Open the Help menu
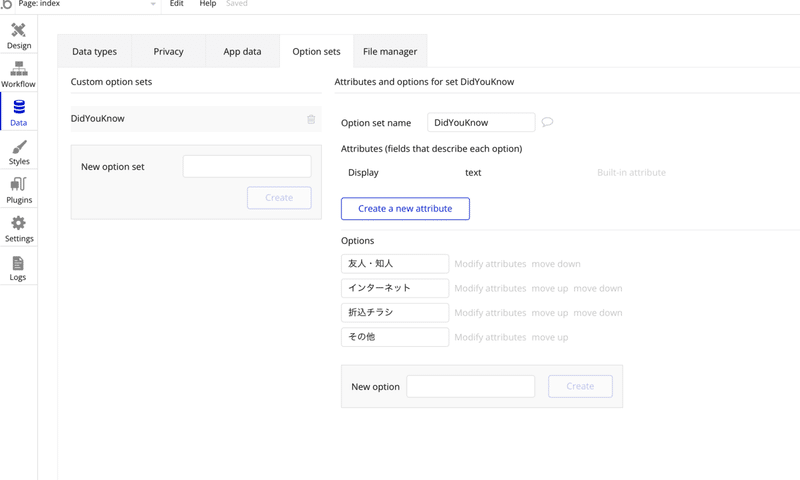 point(207,4)
